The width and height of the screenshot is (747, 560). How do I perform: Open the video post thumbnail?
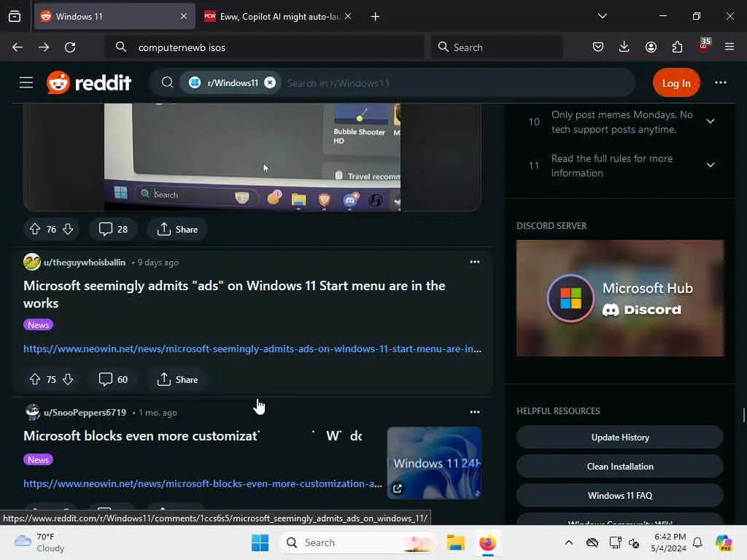[x=252, y=157]
